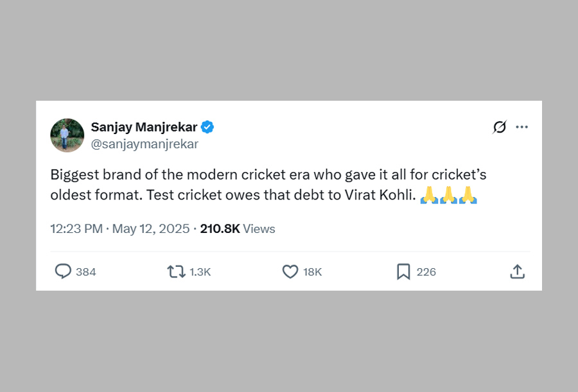Image resolution: width=578 pixels, height=392 pixels.
Task: Like the tweet with the heart icon
Action: click(x=290, y=271)
